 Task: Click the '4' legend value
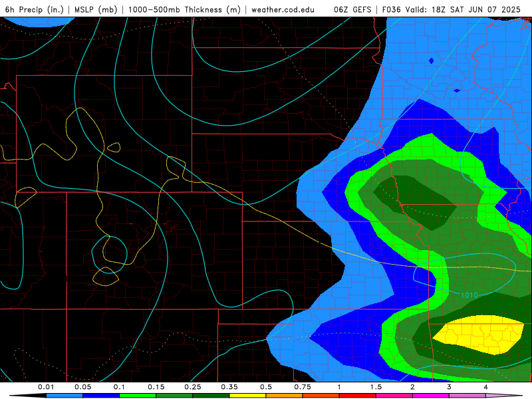(486, 387)
